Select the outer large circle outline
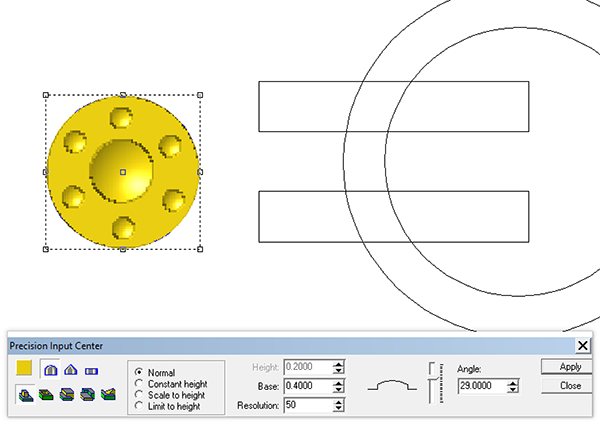Viewport: 600px width, 443px height. click(x=344, y=161)
